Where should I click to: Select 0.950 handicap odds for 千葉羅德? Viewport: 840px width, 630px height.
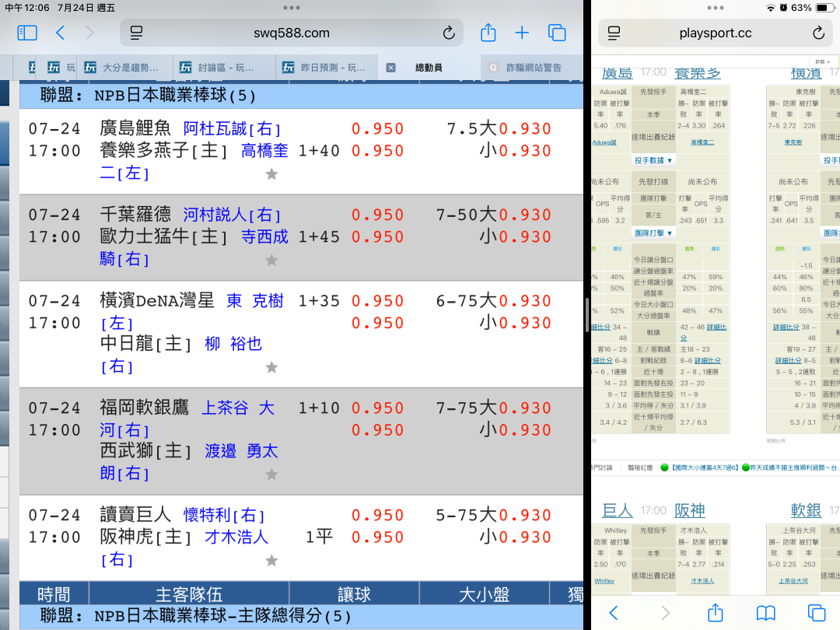[378, 215]
